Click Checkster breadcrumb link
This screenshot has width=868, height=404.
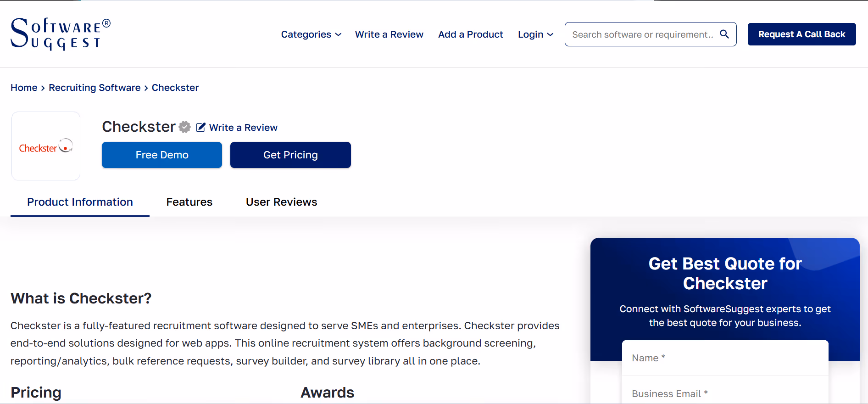pos(175,88)
